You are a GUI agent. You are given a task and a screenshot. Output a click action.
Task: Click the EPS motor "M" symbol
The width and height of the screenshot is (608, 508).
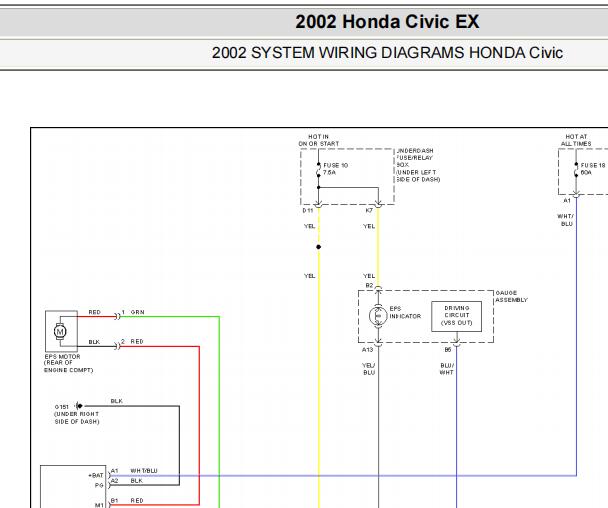[60, 332]
